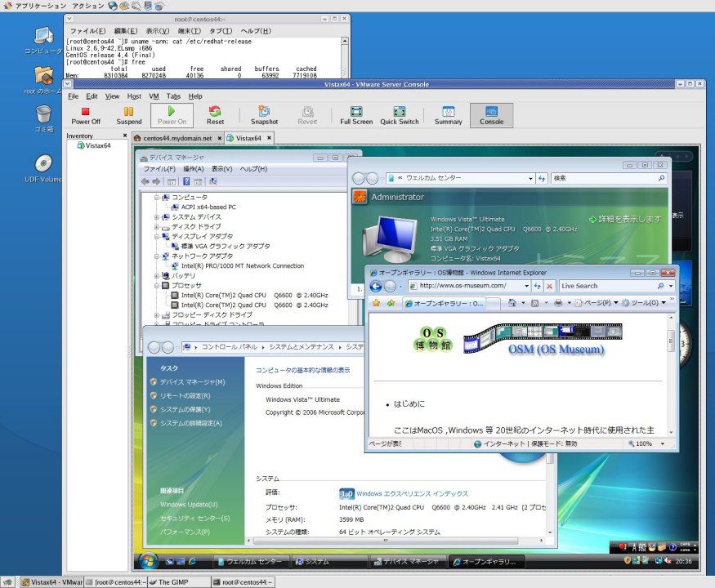Collapse the コンピュータ node in Device Manager
This screenshot has width=715, height=588.
click(x=156, y=198)
